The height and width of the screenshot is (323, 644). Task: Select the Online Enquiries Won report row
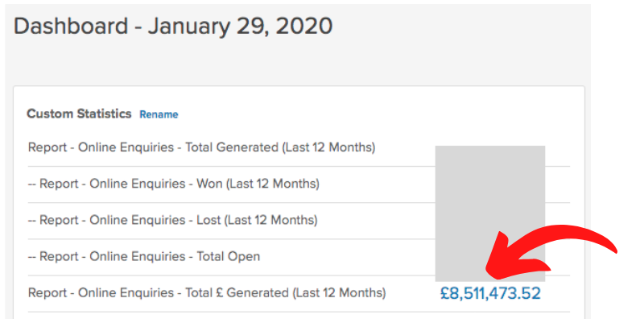point(173,184)
